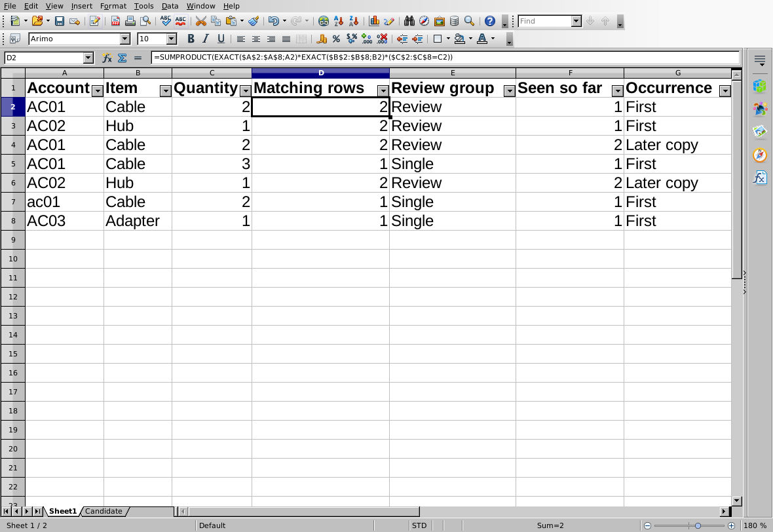Show Draw functions toolbar
This screenshot has height=532, width=773.
tap(389, 21)
